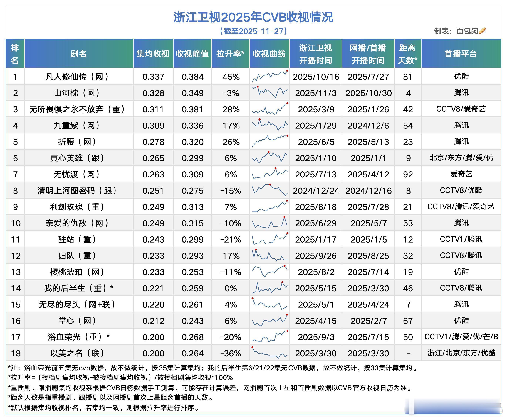Click the 山河枕 ratings sparkline chart

tap(269, 92)
